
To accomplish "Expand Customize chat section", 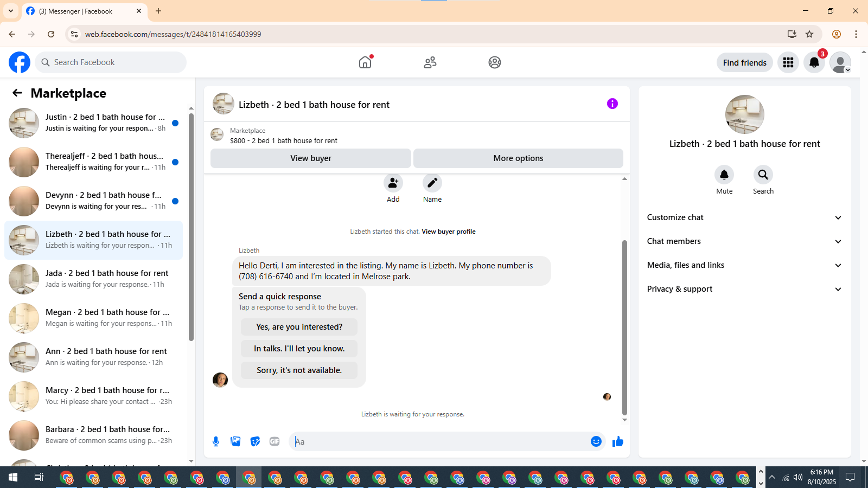I will pyautogui.click(x=744, y=217).
